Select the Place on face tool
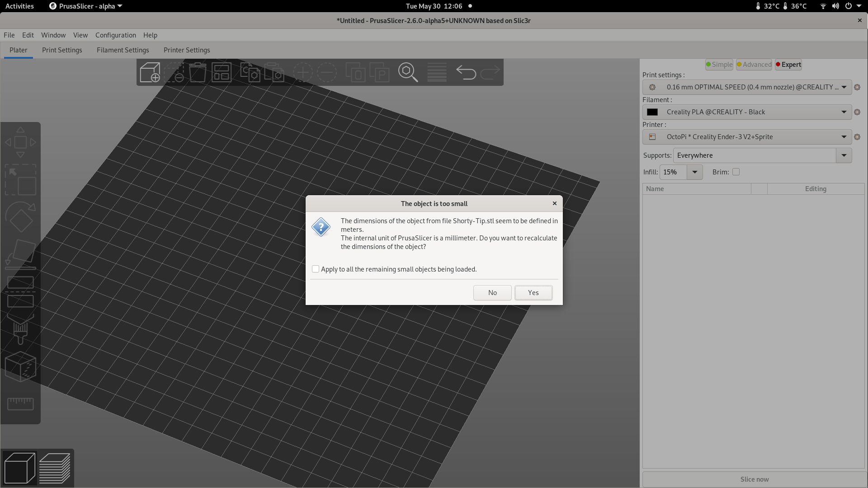 20,254
